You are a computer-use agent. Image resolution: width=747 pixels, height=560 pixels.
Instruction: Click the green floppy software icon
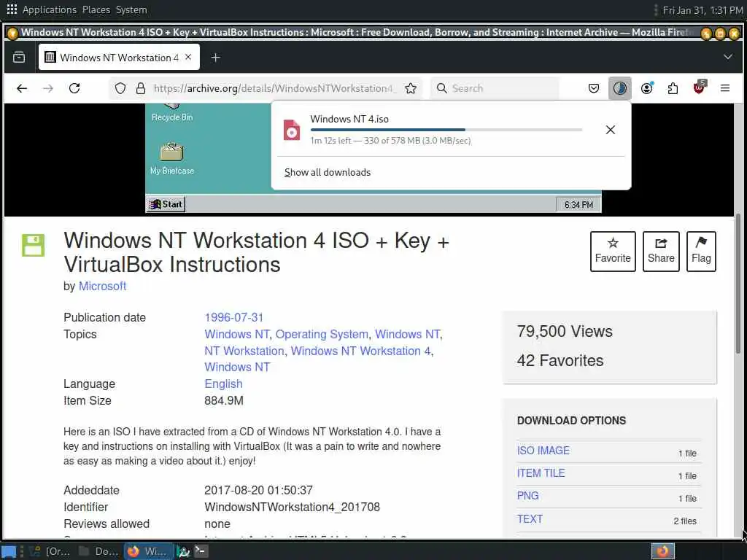tap(34, 245)
